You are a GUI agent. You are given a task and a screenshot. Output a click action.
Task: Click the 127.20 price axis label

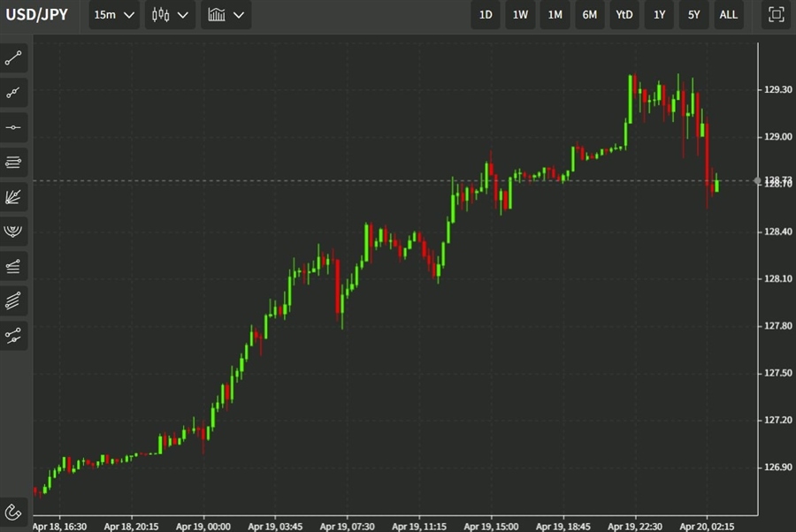coord(777,421)
